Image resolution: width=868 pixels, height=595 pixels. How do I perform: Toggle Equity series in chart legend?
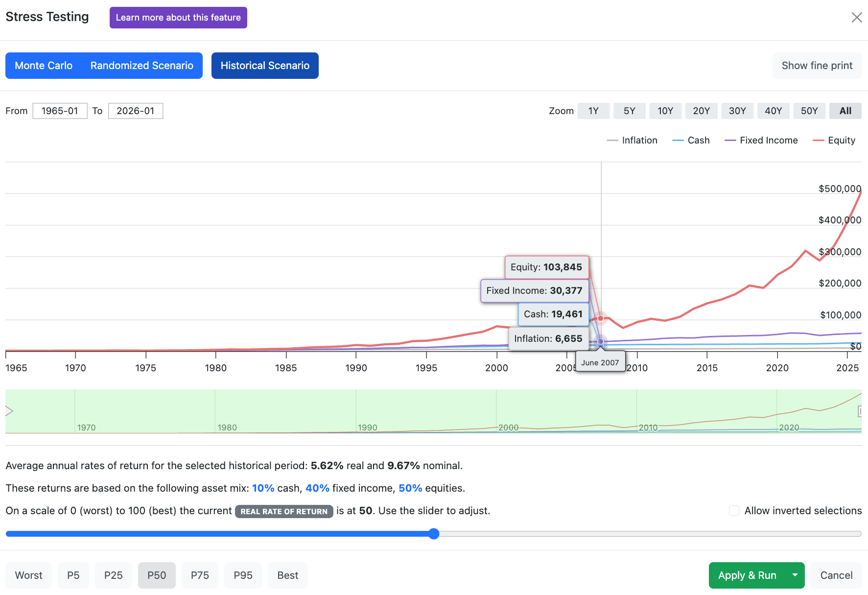click(x=834, y=141)
